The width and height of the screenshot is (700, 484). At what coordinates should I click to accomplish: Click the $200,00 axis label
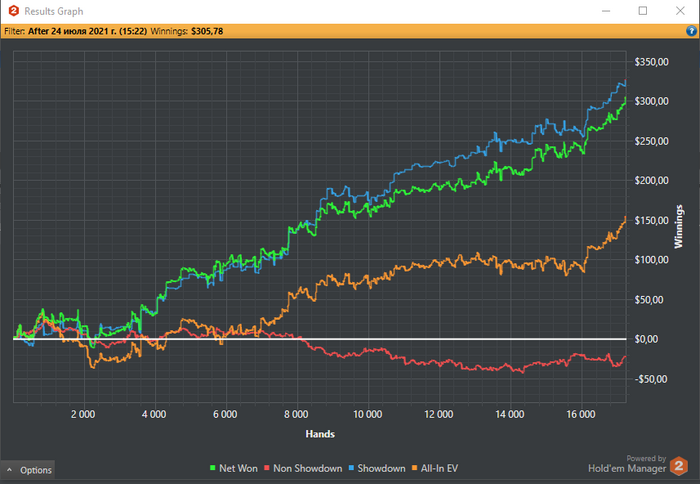point(651,180)
